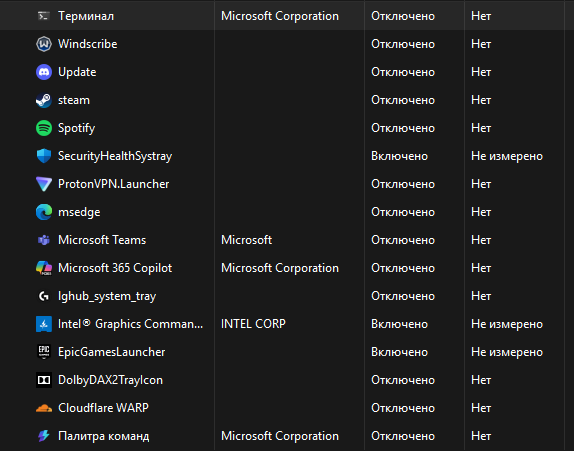Click Не измерено impact of SecurityHealthSystray
Viewport: 574px width, 451px height.
pyautogui.click(x=507, y=156)
